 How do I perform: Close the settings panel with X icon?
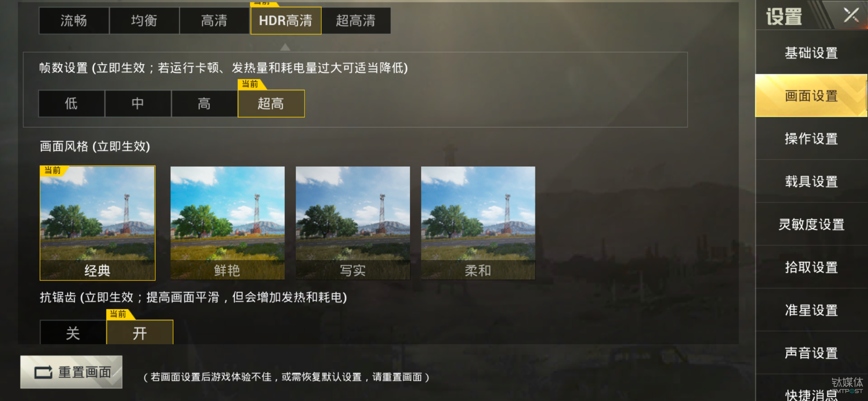(x=851, y=16)
